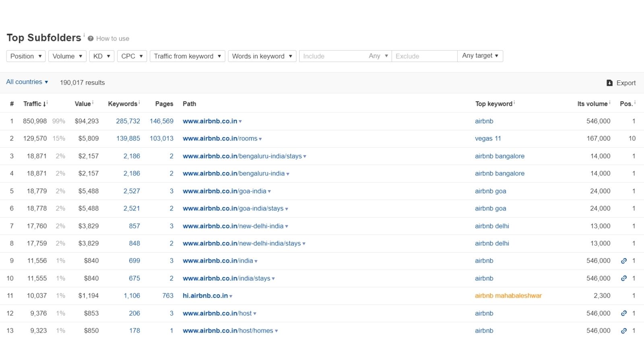
Task: Click the Include keyword input field
Action: (332, 56)
